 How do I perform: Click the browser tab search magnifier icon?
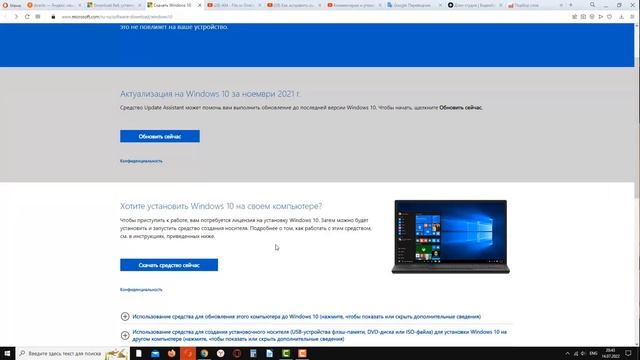click(x=592, y=5)
